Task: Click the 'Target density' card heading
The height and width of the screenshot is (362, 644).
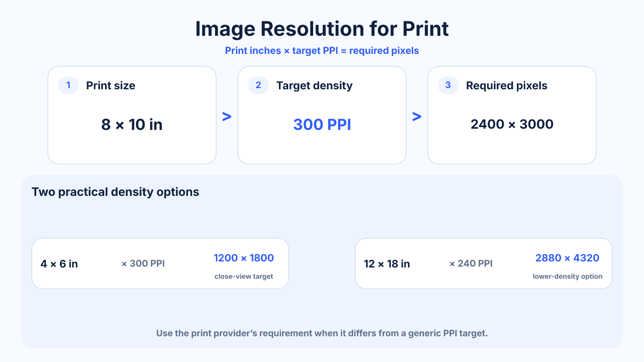Action: coord(314,86)
